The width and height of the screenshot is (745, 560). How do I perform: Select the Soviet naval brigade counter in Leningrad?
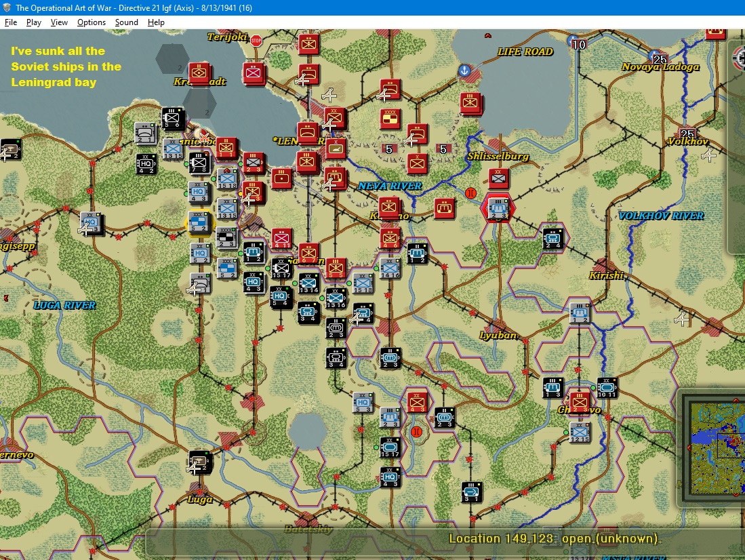point(336,148)
